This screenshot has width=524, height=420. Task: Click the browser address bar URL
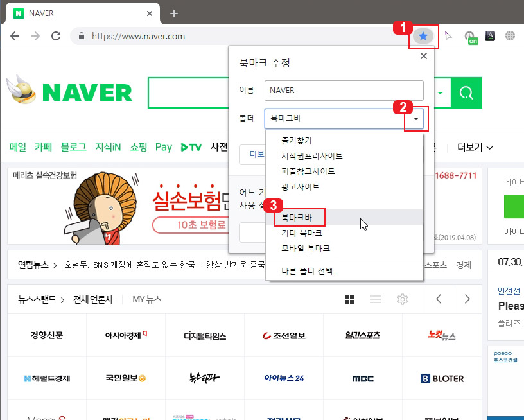[x=138, y=36]
